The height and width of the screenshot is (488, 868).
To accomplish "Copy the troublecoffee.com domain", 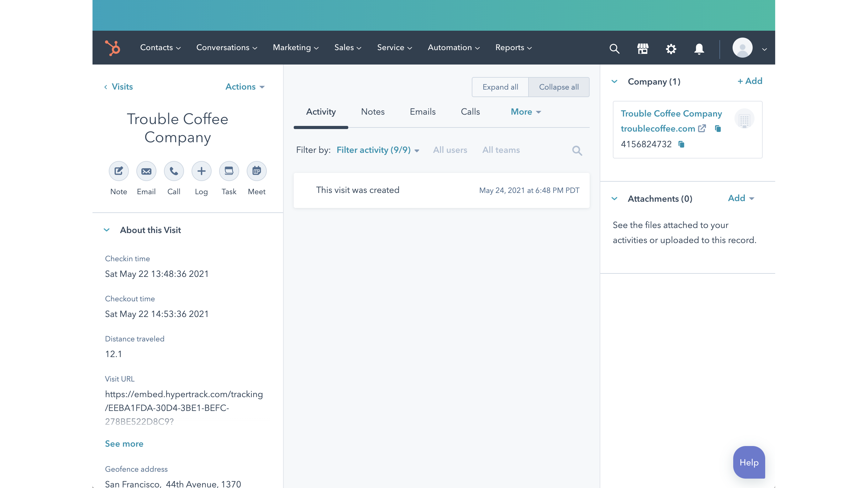I will [x=718, y=129].
